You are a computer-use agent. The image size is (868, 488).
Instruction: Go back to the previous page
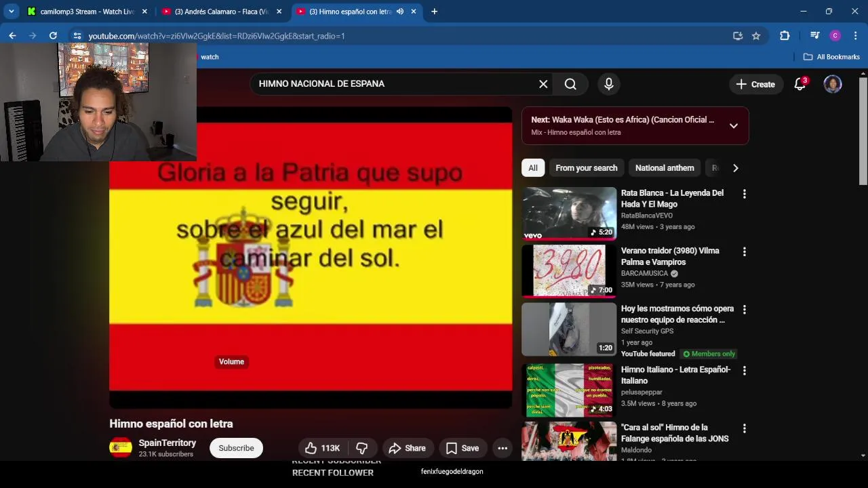pos(12,36)
